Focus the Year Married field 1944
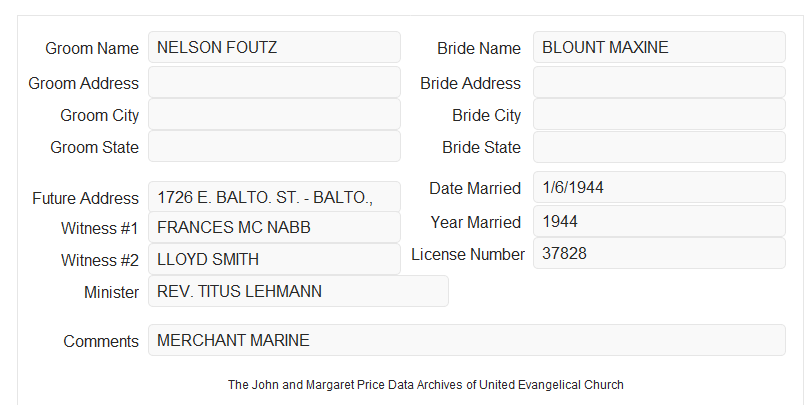 (659, 221)
